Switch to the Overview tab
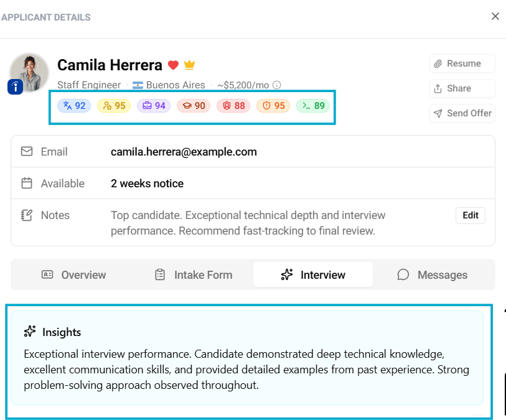The image size is (506, 420). pos(74,274)
